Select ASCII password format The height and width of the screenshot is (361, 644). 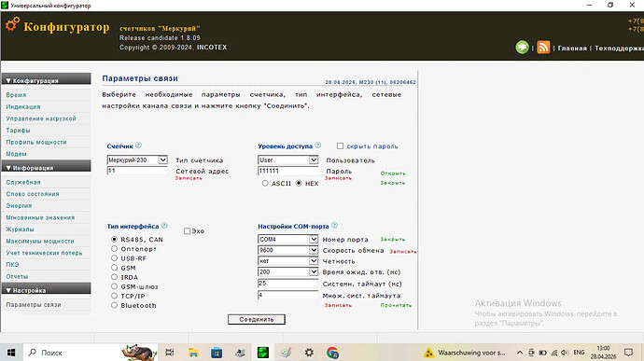click(265, 183)
